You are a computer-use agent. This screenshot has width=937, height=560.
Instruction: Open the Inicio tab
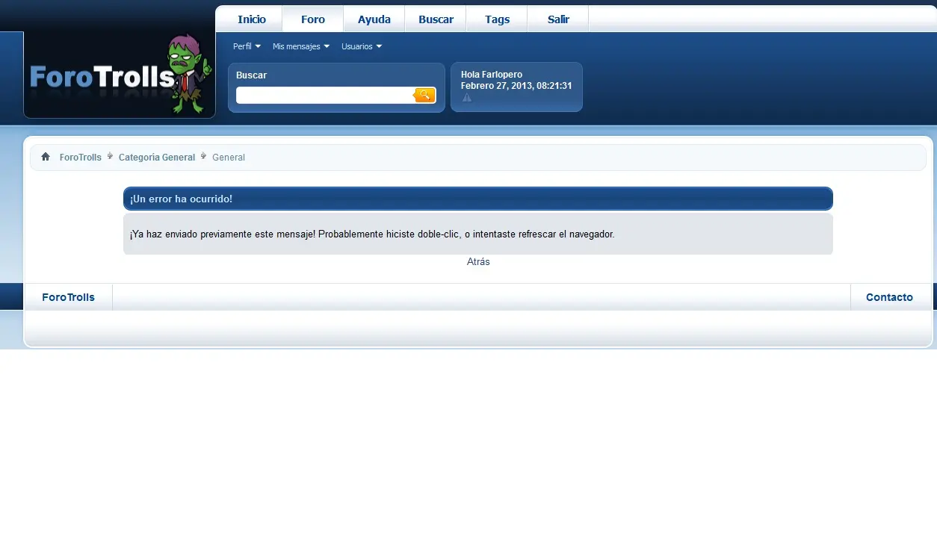click(x=252, y=19)
